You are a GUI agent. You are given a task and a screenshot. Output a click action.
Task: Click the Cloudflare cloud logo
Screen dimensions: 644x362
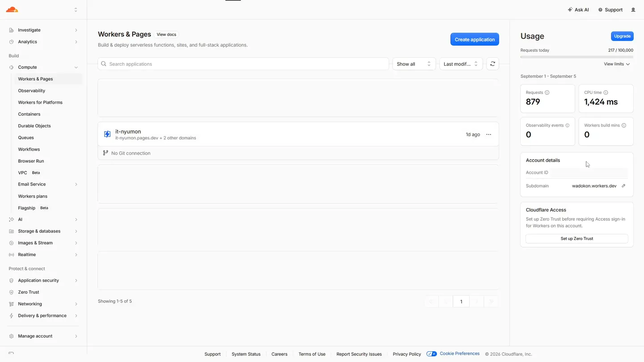12,9
